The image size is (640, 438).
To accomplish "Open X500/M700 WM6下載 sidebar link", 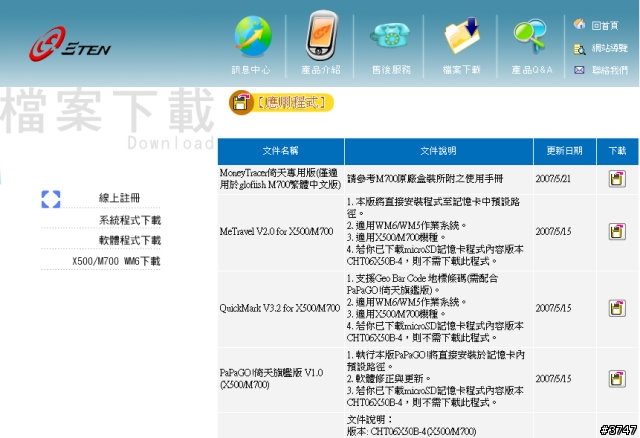I will [x=116, y=261].
